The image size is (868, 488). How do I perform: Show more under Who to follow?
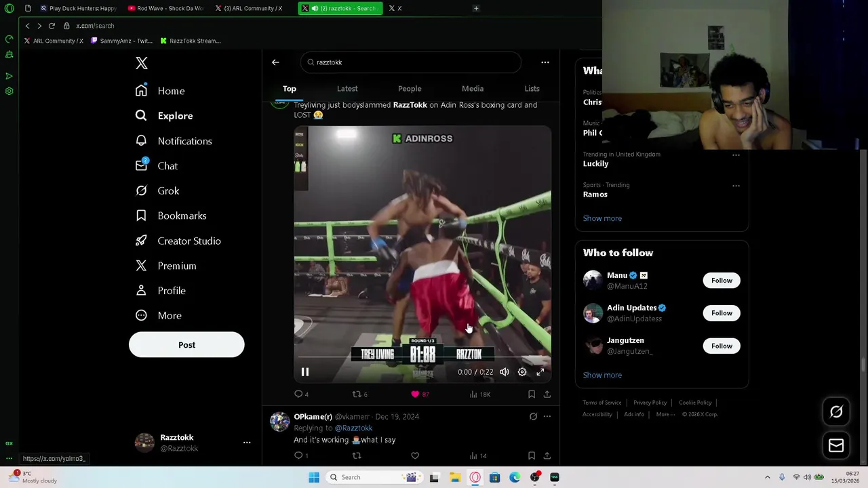[x=602, y=375]
